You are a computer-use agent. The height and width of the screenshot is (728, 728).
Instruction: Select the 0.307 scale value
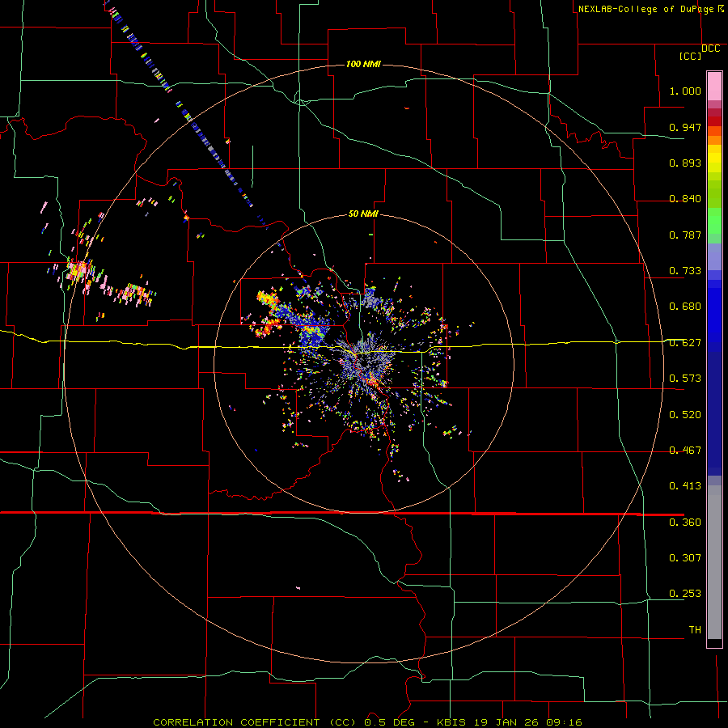click(x=685, y=558)
